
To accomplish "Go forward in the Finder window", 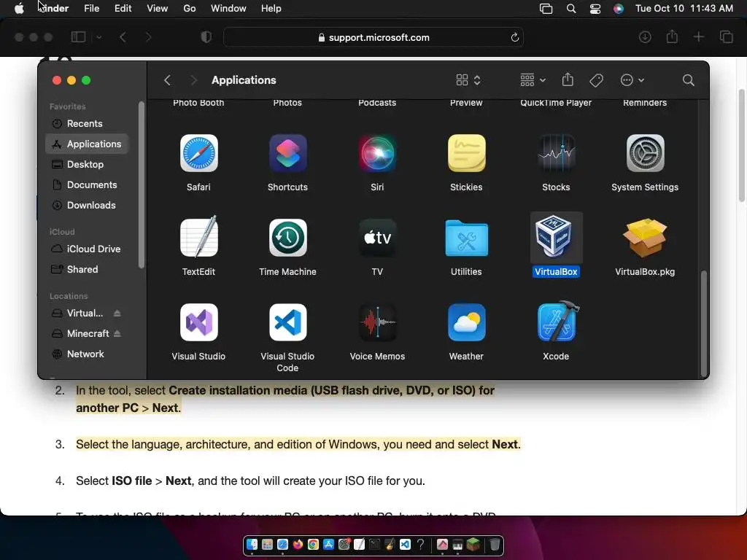I will 193,80.
